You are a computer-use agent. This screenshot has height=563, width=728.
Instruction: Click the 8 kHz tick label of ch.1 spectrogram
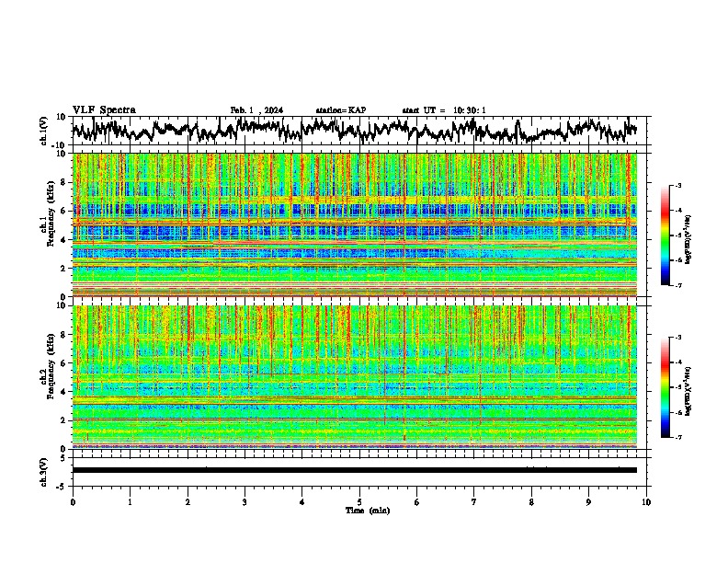point(64,182)
